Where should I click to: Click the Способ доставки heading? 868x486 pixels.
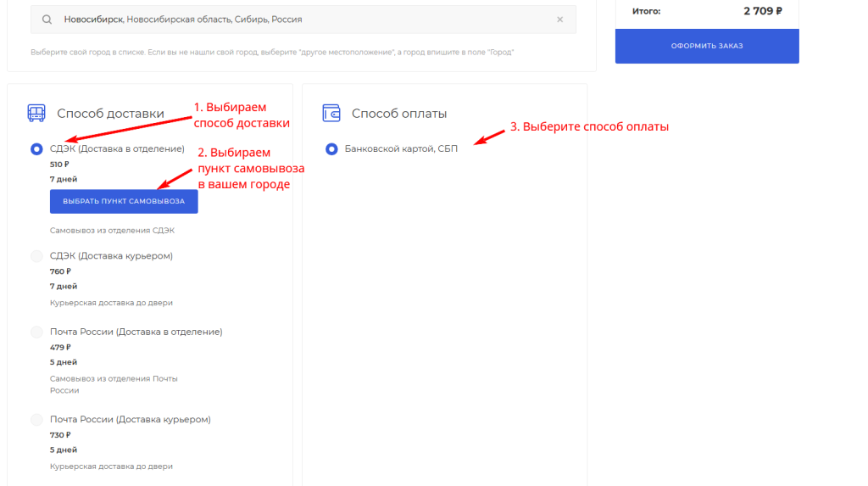click(110, 114)
